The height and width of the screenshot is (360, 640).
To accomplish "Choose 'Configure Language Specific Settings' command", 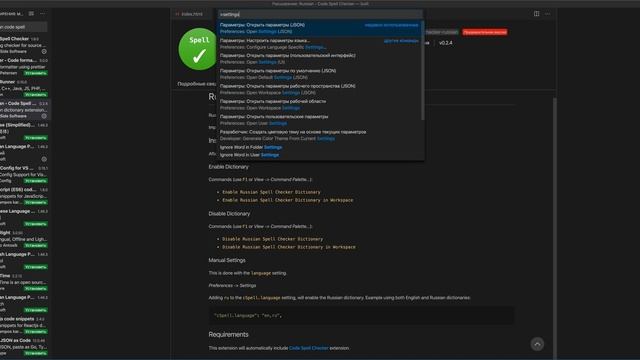I will click(x=319, y=44).
